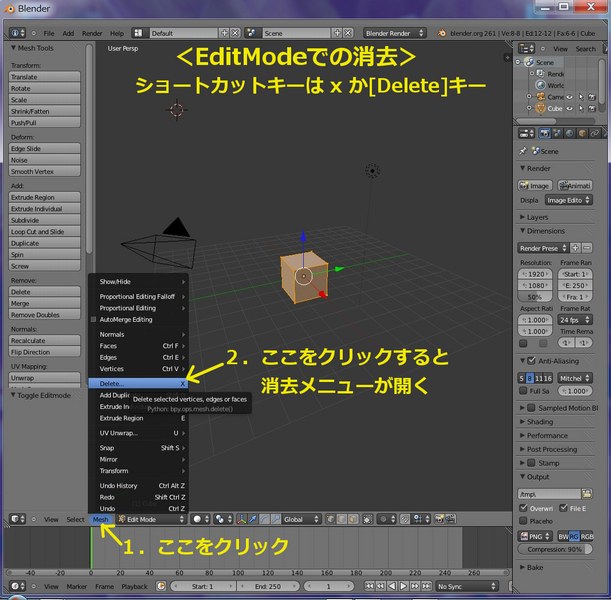Open the Image Editor display dropdown
This screenshot has width=611, height=600.
(x=569, y=200)
